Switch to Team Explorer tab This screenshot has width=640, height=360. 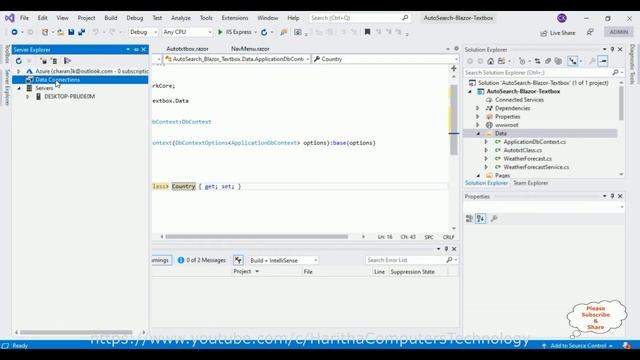click(x=530, y=183)
